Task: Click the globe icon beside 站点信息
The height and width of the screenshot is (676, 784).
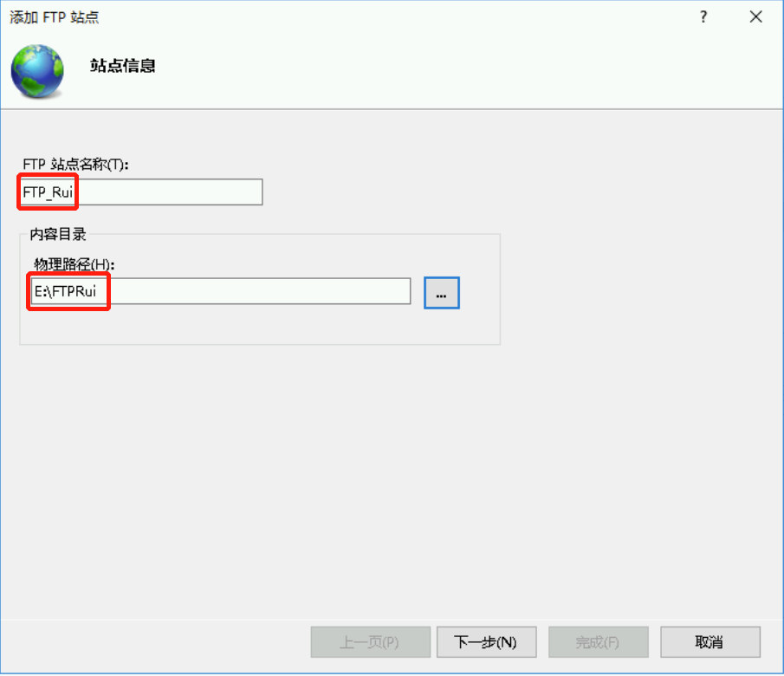Action: point(37,69)
